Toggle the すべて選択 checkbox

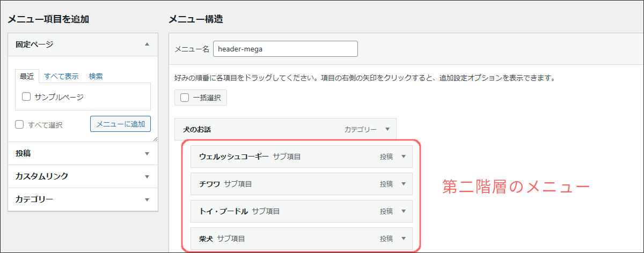(x=20, y=124)
